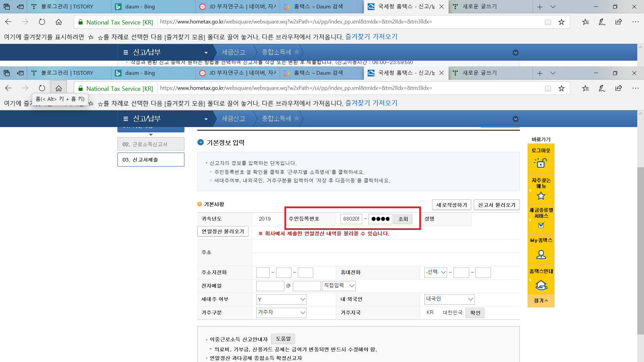This screenshot has width=644, height=362.
Task: Open My 홈택스 person icon
Action: [541, 255]
